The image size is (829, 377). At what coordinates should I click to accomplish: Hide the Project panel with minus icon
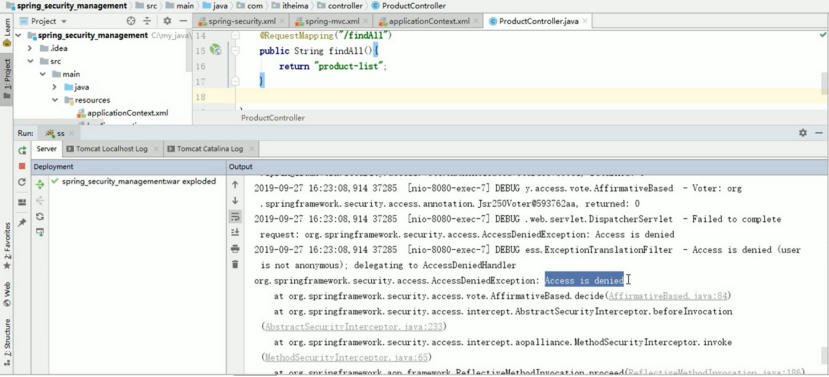(x=183, y=21)
